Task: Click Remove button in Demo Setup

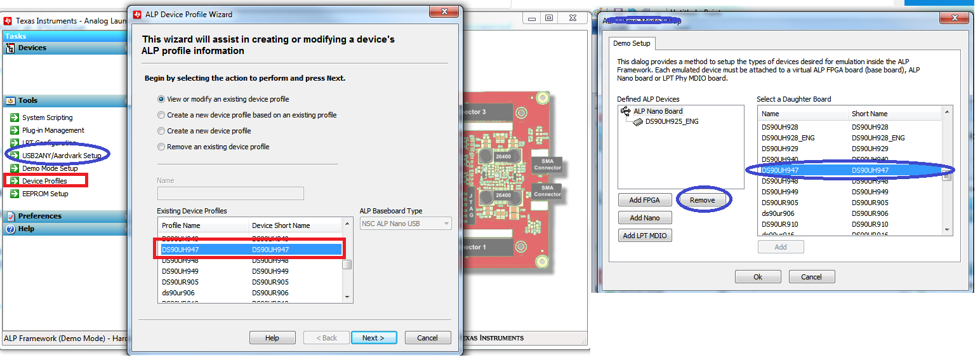Action: pyautogui.click(x=703, y=200)
